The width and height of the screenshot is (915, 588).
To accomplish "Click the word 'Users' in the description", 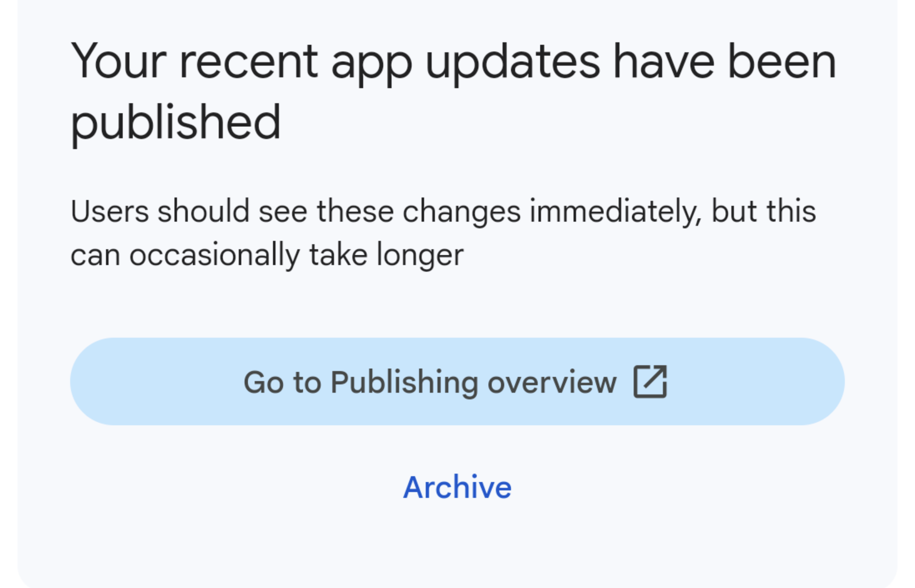I will click(x=110, y=212).
